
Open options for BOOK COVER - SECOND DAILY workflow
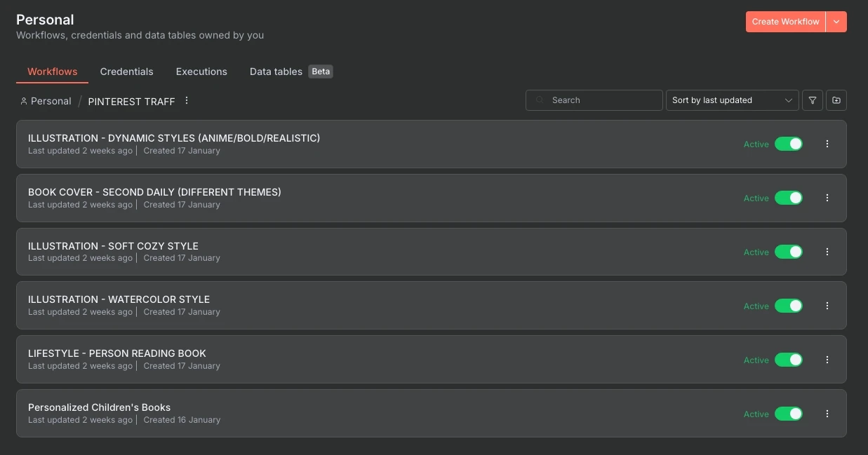point(827,198)
